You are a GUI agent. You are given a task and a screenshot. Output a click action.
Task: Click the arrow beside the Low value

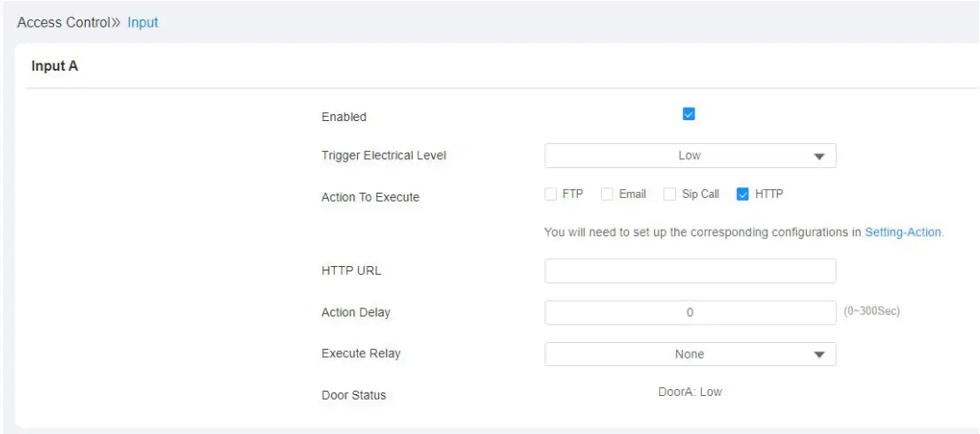(818, 156)
